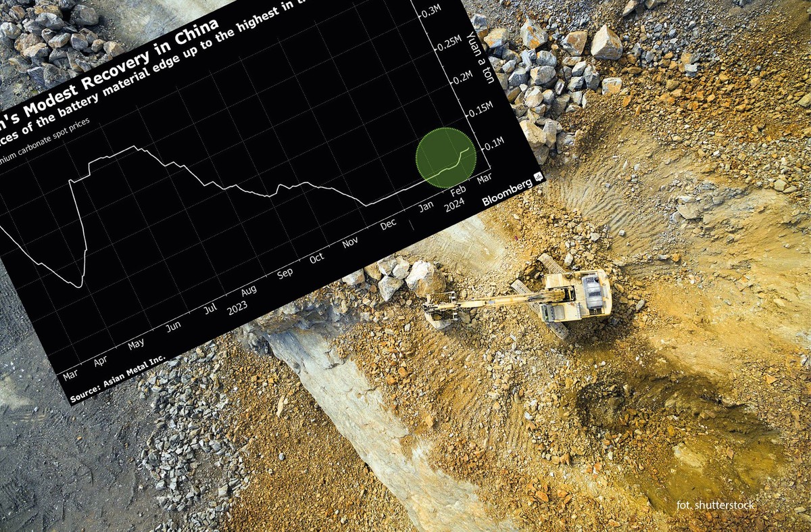Click the Mar label next to Apr
Screen dimensions: 811x532
click(x=71, y=374)
